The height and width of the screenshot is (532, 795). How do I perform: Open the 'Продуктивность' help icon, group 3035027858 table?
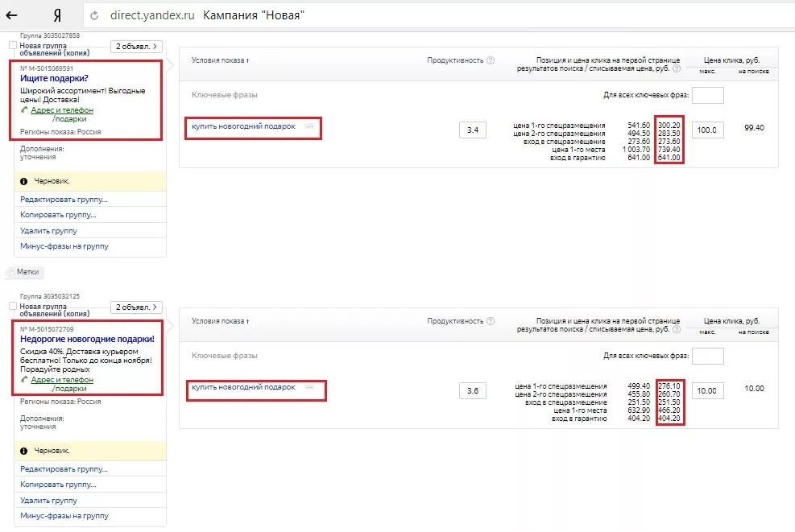pos(491,60)
